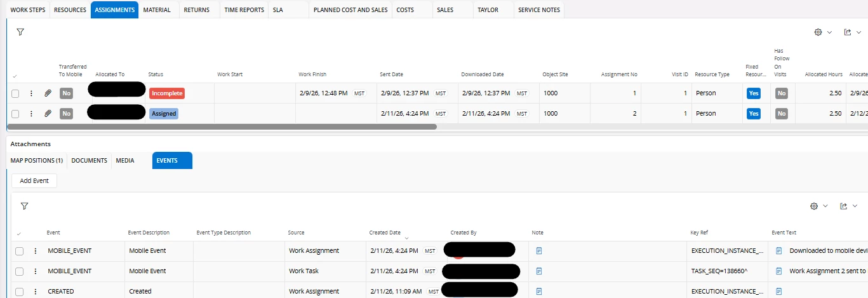This screenshot has height=298, width=868.
Task: Open the three-dot menu for the Incomplete assignment
Action: click(x=31, y=93)
